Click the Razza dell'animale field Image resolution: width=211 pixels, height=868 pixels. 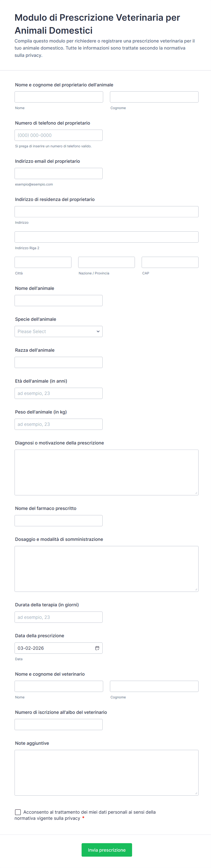coord(59,363)
